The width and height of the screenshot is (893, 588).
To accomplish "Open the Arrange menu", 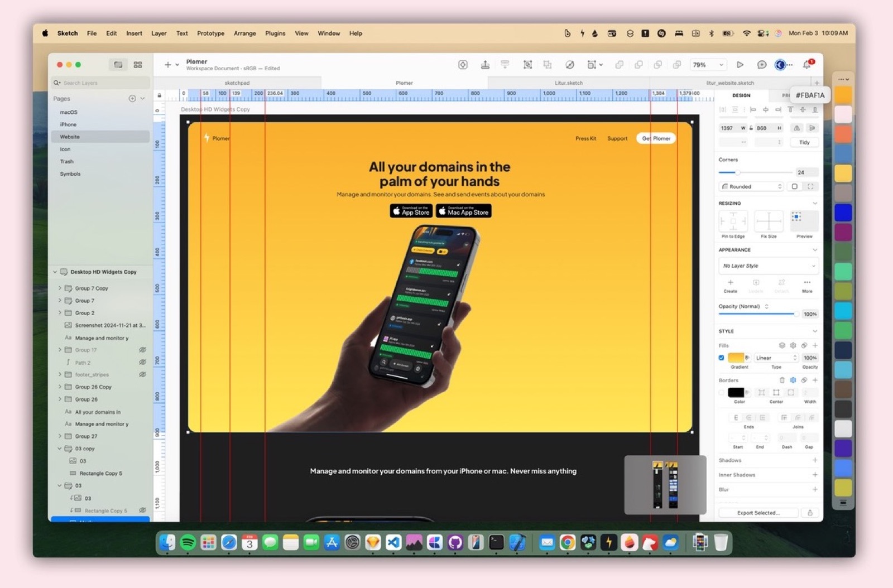I will click(x=244, y=33).
